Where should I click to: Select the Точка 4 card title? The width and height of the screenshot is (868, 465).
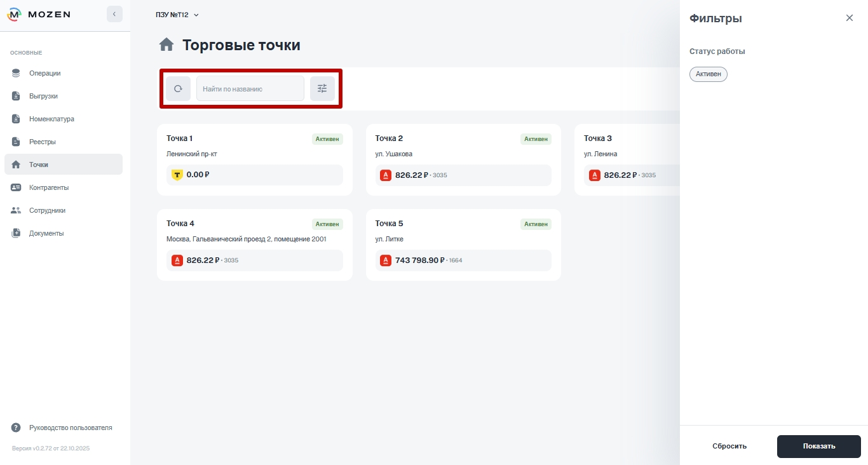(x=180, y=224)
